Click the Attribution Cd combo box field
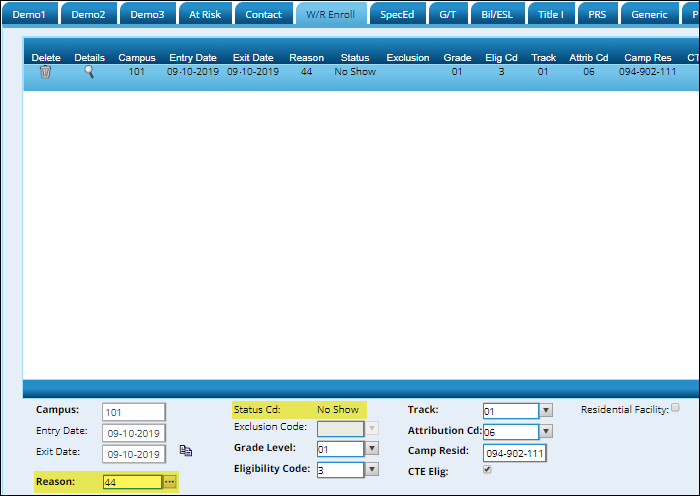 point(511,432)
